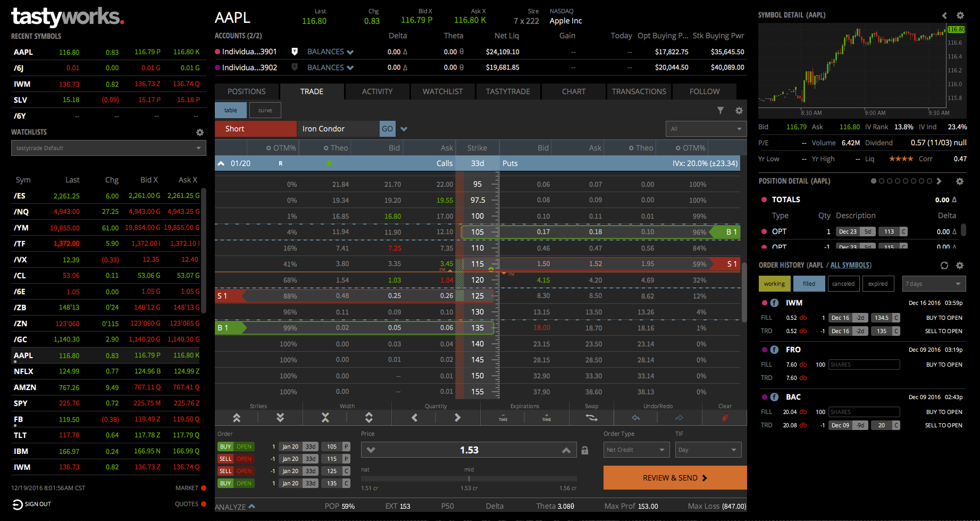The width and height of the screenshot is (980, 521).
Task: Switch to the ACTIVITY tab
Action: 377,91
